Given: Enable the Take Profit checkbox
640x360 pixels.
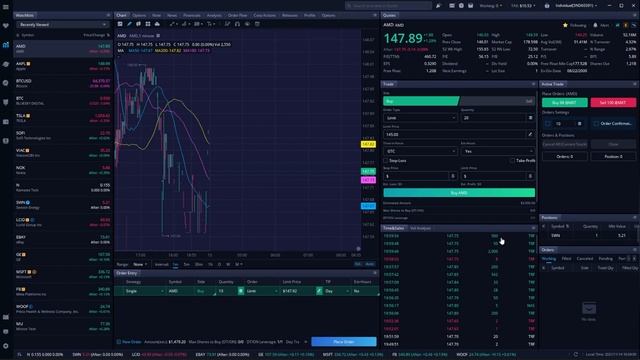Looking at the screenshot, I should click(512, 161).
